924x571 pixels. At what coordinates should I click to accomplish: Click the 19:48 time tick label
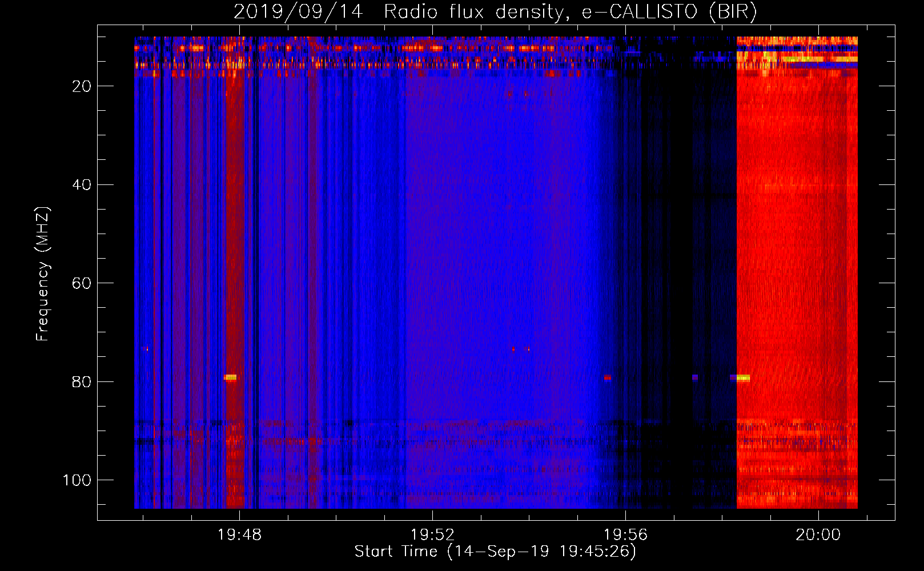pos(240,535)
